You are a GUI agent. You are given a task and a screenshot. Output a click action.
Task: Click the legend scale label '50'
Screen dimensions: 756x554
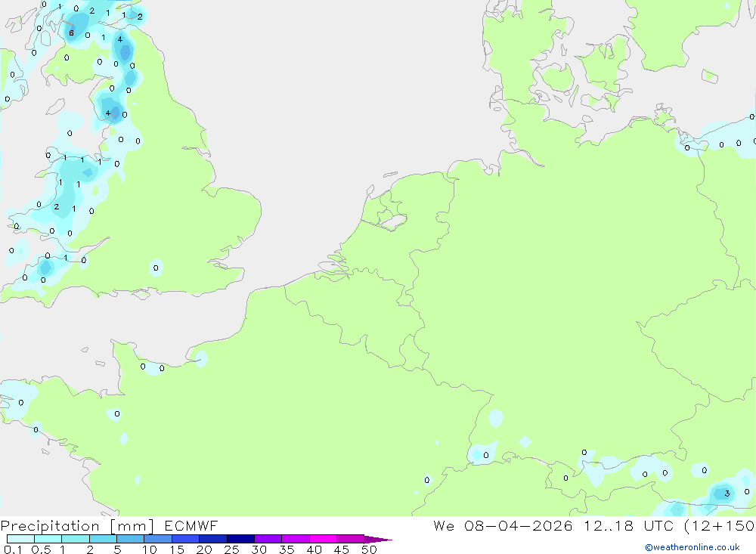(x=369, y=549)
